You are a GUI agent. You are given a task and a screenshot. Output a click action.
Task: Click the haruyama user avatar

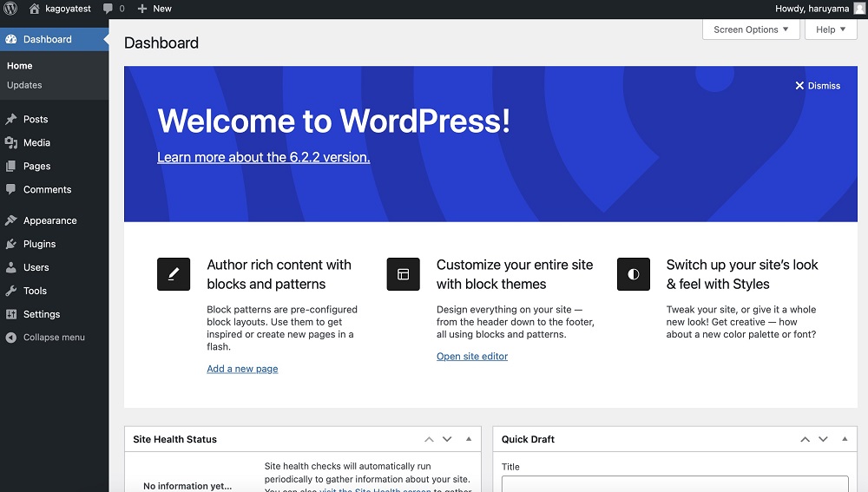point(858,9)
